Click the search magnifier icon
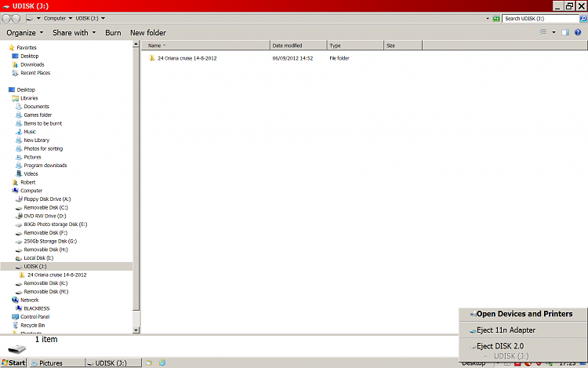 pos(583,18)
